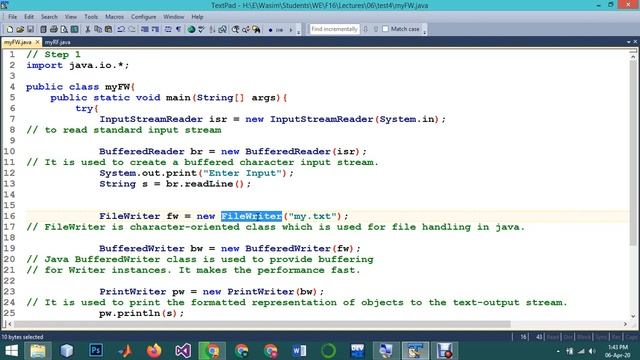The height and width of the screenshot is (360, 640).
Task: Open the Tools menu
Action: pyautogui.click(x=91, y=17)
